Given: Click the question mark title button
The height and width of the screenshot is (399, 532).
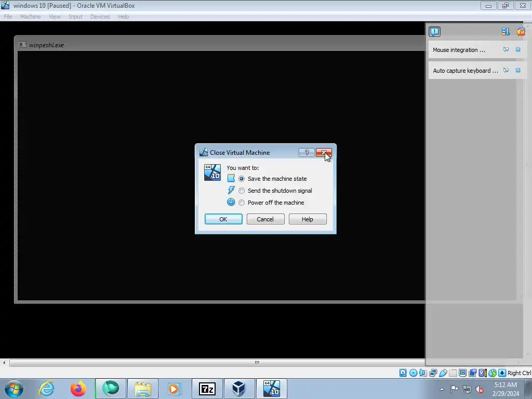Looking at the screenshot, I should (307, 152).
